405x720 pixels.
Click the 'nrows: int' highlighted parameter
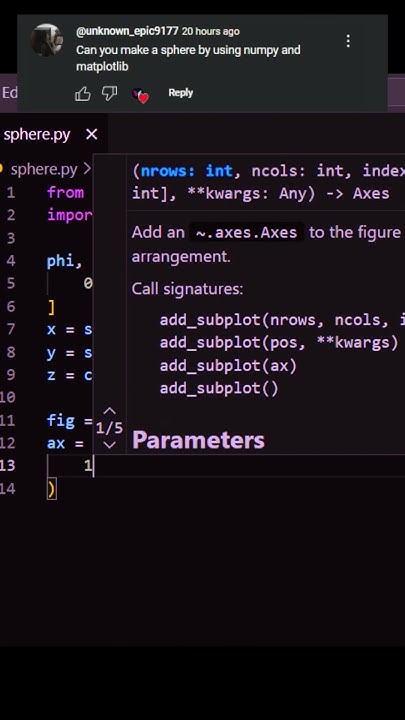(187, 171)
